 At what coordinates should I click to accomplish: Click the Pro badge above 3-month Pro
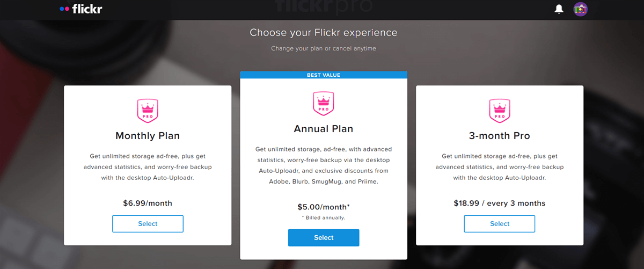tap(500, 111)
